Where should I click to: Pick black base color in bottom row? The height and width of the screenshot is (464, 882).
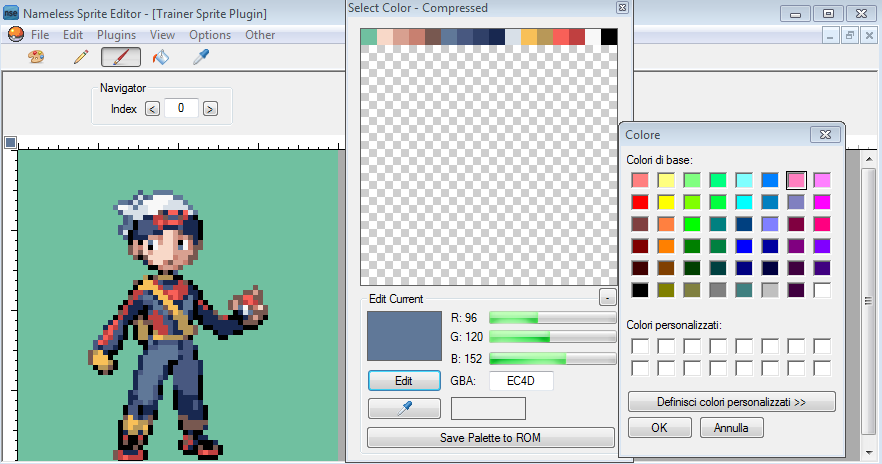(x=640, y=290)
